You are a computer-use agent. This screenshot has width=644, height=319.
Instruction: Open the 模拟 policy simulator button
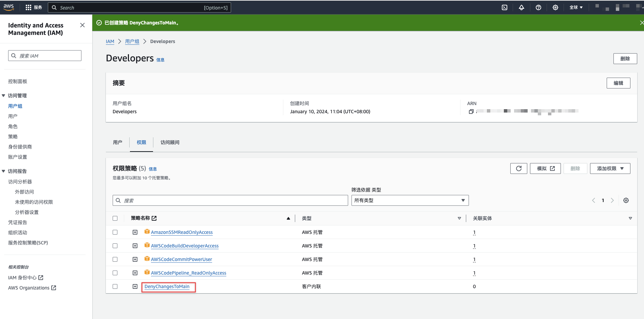click(545, 168)
